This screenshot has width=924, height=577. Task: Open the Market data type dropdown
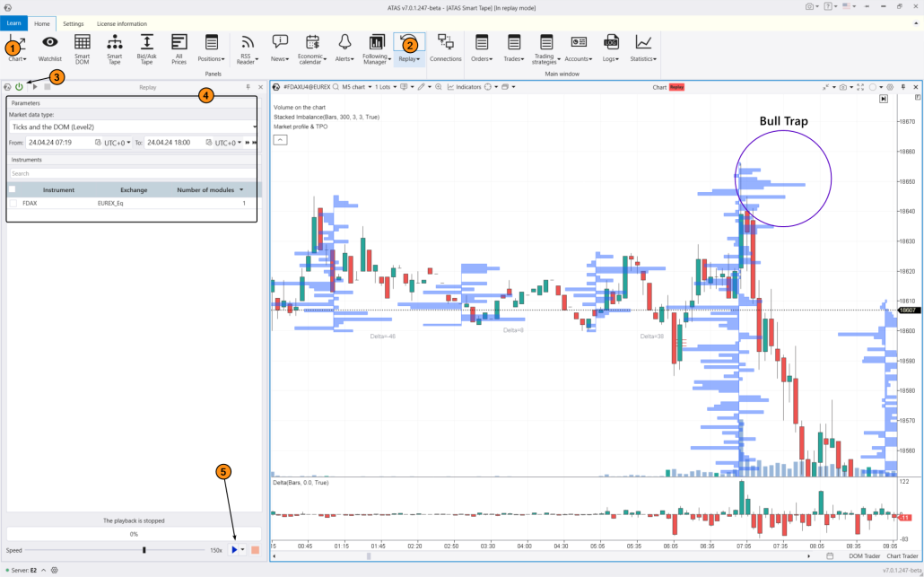click(130, 127)
